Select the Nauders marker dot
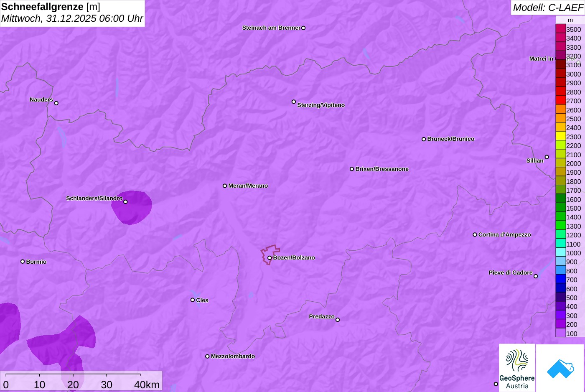Viewport: 585px width, 392px height. (56, 103)
